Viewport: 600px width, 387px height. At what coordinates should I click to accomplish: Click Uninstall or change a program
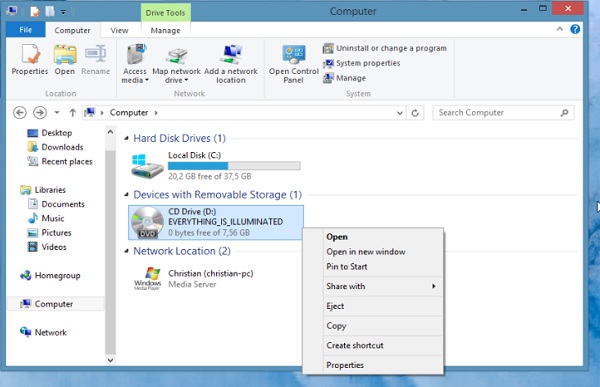[x=385, y=48]
